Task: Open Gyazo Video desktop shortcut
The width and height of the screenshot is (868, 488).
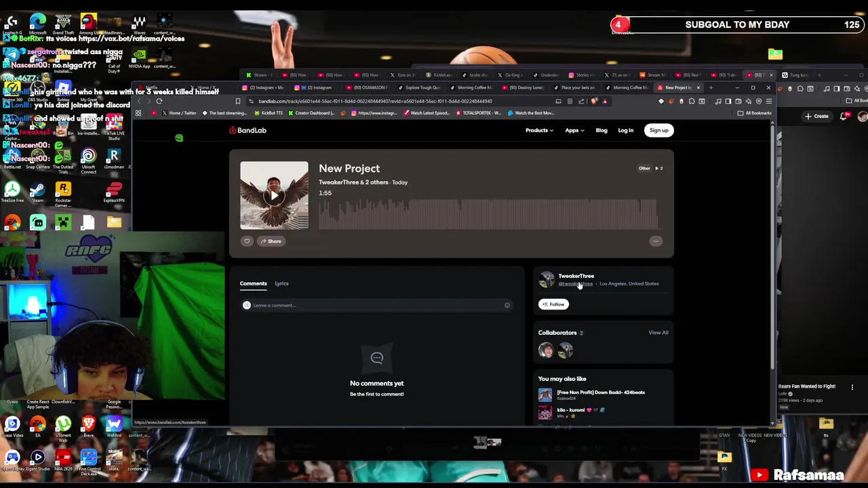Action: point(12,427)
